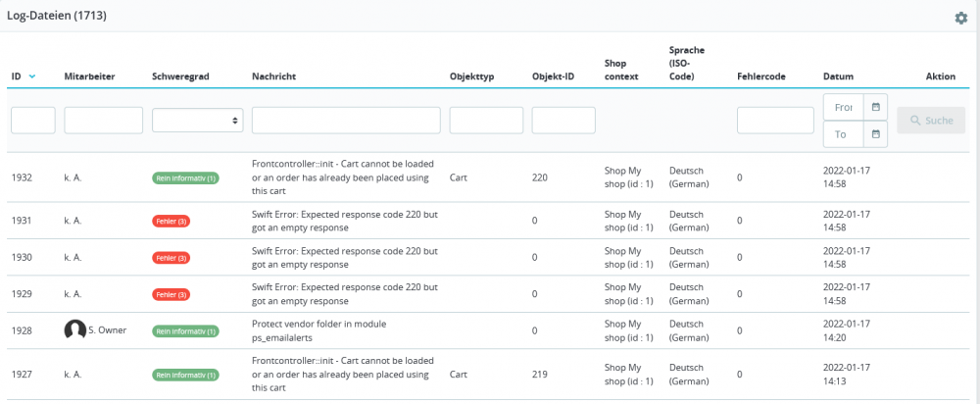Viewport: 980px width, 404px height.
Task: Sort by Mitarbeiter column header
Action: 89,76
